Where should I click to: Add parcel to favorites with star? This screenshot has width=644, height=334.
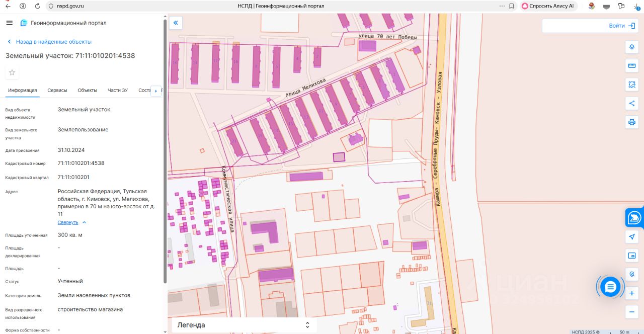pyautogui.click(x=12, y=72)
